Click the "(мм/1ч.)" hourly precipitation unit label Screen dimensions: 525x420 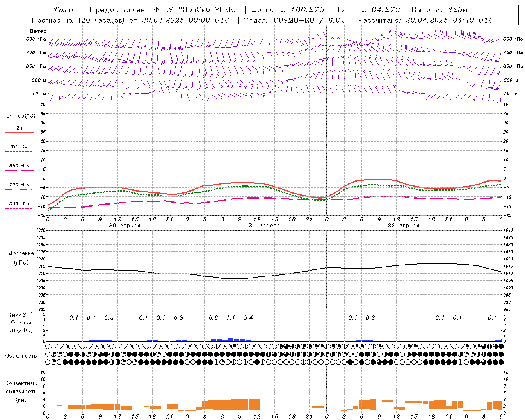click(21, 330)
